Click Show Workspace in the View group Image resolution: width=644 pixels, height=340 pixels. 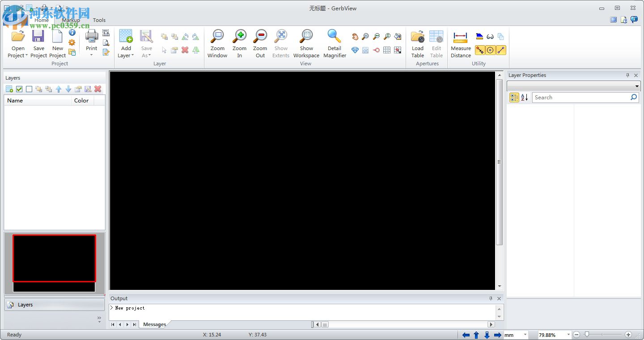point(306,44)
